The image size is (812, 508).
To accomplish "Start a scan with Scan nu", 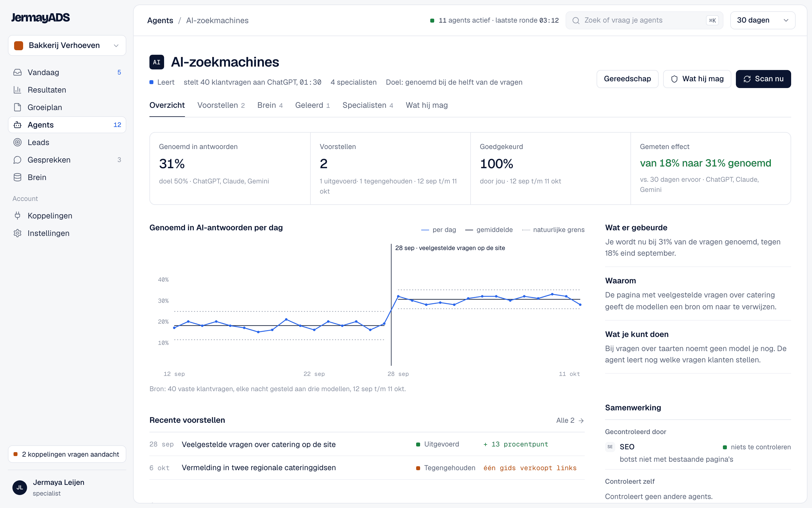I will point(763,79).
